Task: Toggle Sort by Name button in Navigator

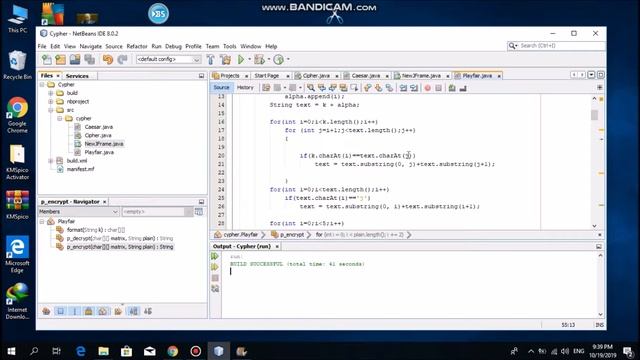Action: (133, 311)
